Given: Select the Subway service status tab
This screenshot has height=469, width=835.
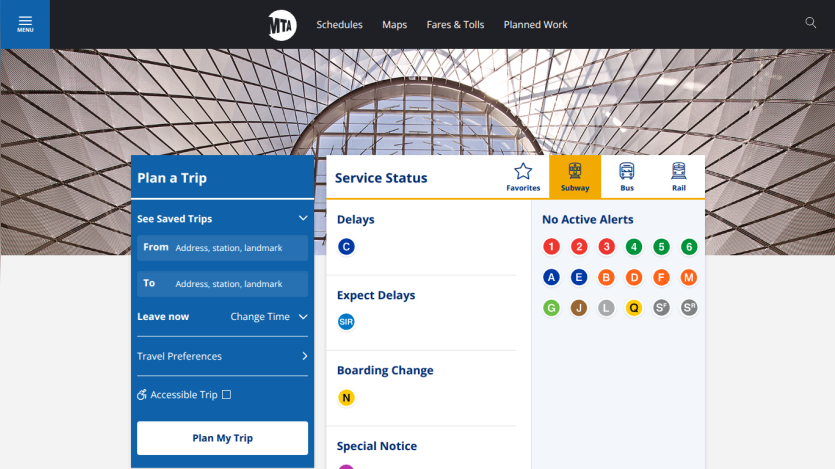Looking at the screenshot, I should pyautogui.click(x=575, y=177).
